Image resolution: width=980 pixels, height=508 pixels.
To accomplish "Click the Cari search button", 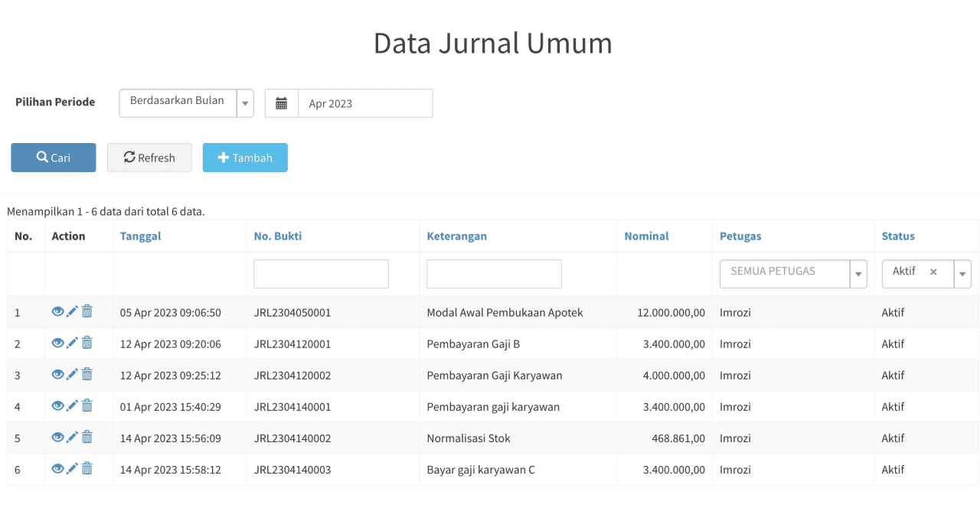I will coord(54,158).
